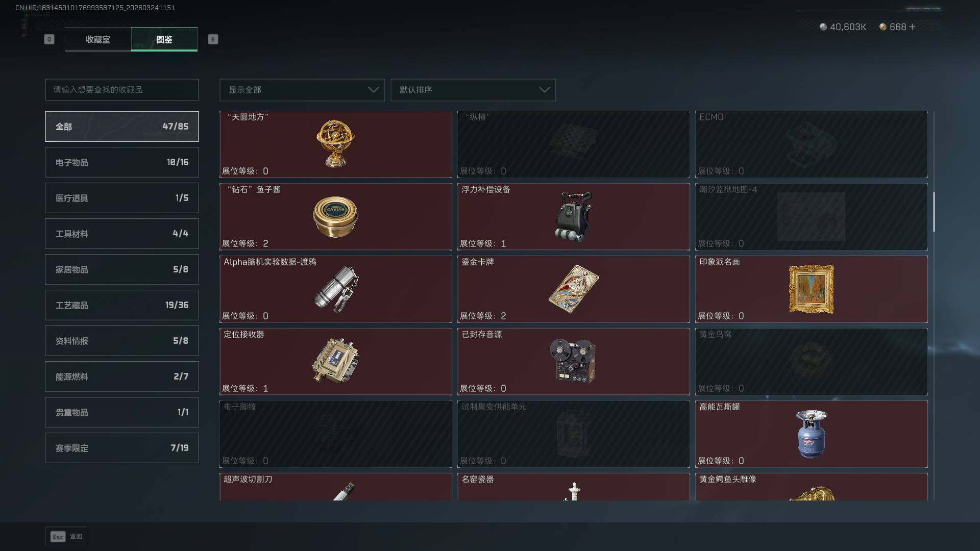Select the locked ECMO item card
Image resolution: width=980 pixels, height=551 pixels.
click(812, 144)
